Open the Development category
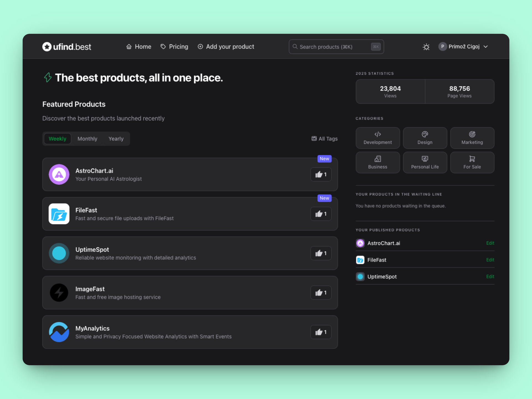The width and height of the screenshot is (532, 399). [378, 138]
